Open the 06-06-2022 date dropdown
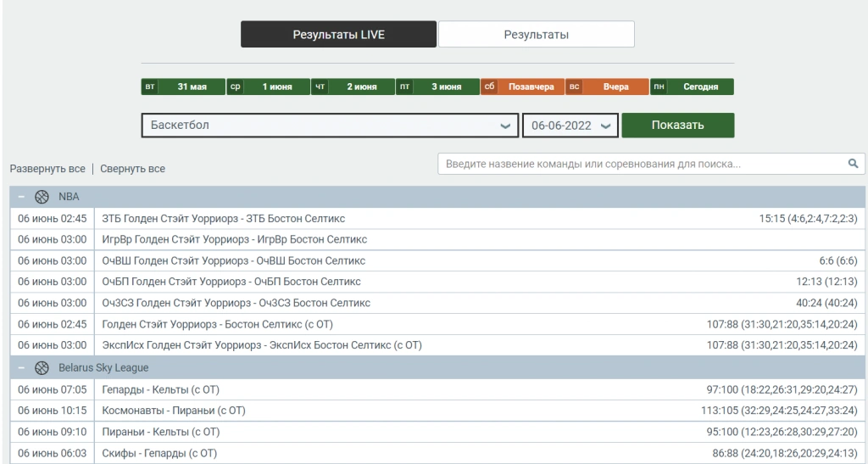Image resolution: width=868 pixels, height=464 pixels. tap(570, 126)
